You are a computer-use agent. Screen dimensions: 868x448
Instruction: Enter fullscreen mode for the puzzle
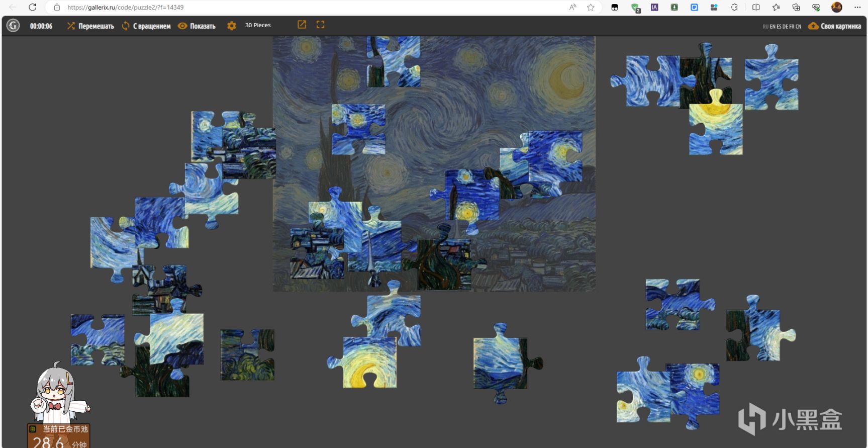pos(320,25)
